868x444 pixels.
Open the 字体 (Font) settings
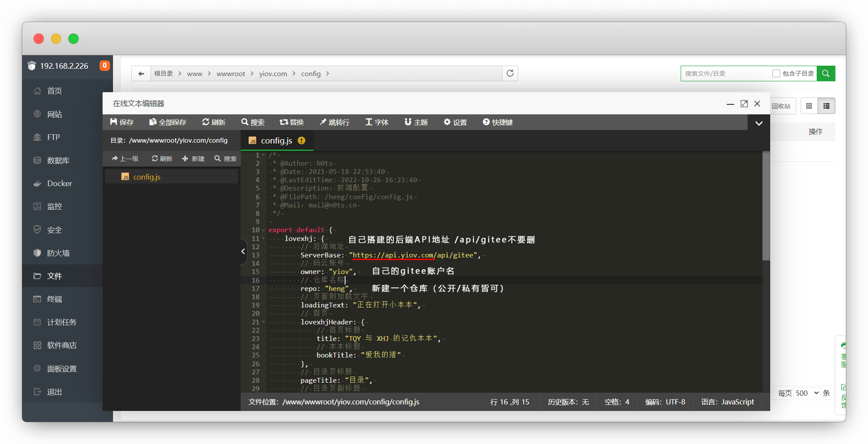pos(377,122)
